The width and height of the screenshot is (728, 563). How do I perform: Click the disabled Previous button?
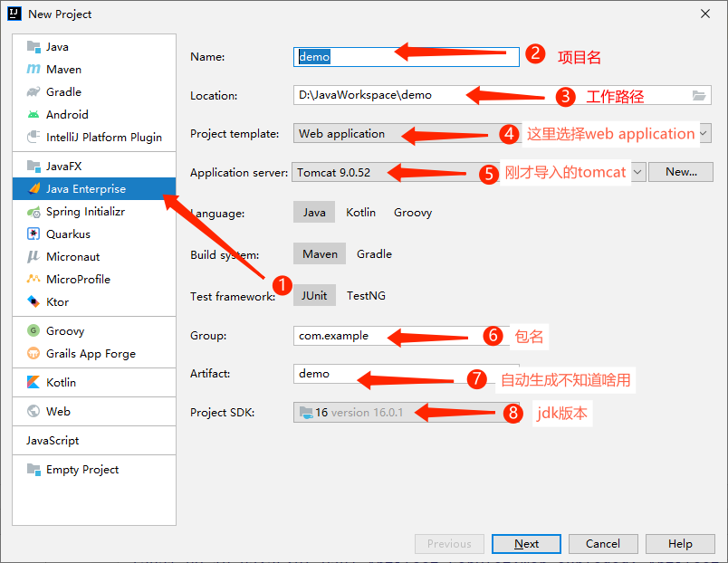tap(449, 543)
